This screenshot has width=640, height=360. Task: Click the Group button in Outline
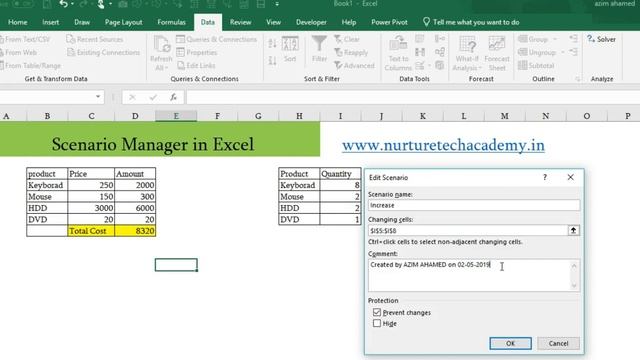click(533, 39)
